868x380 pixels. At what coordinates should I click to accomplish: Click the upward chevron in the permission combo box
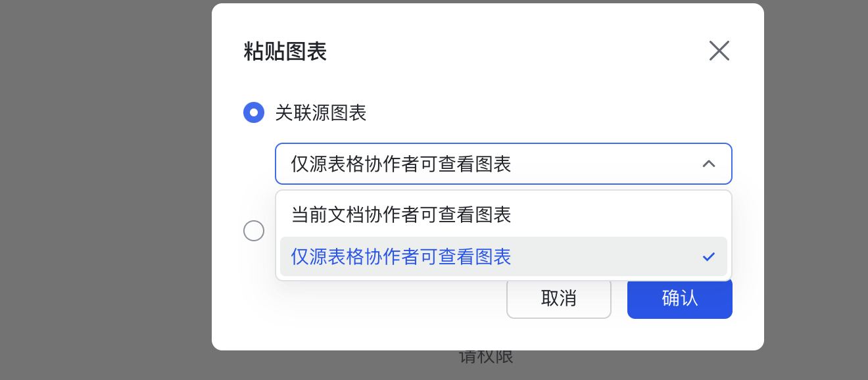point(708,164)
